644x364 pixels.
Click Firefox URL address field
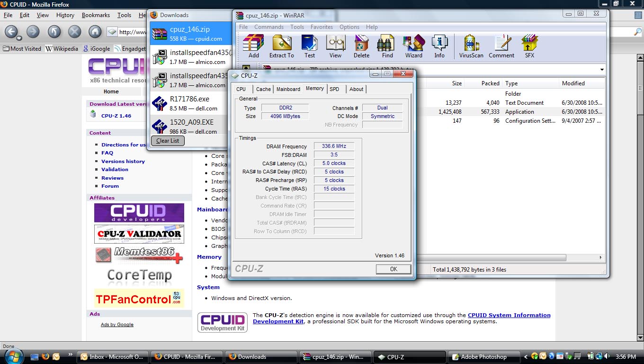pyautogui.click(x=133, y=32)
